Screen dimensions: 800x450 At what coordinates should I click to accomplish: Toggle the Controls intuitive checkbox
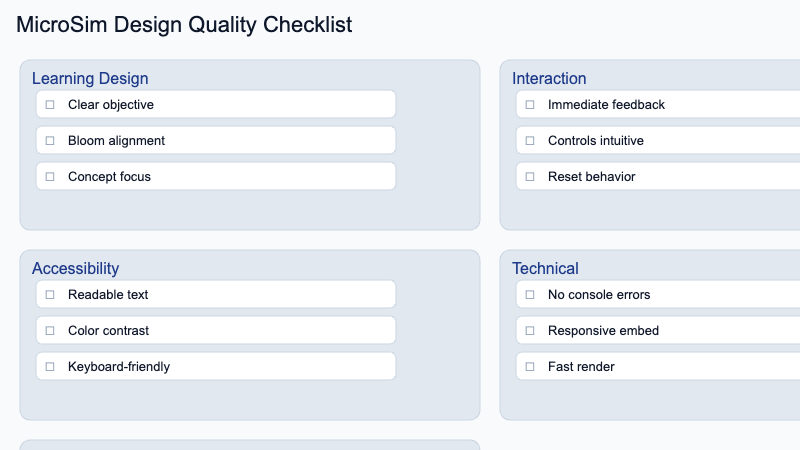(530, 141)
